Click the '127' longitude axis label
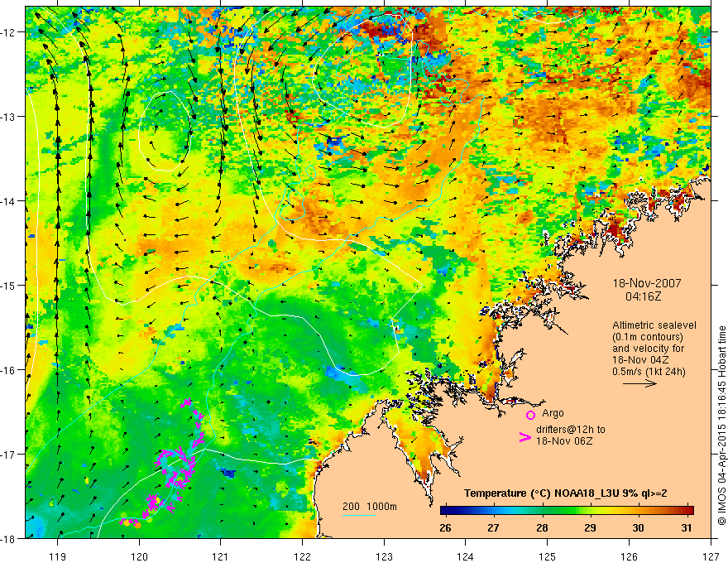Viewport: 728px width, 563px height. pyautogui.click(x=711, y=556)
